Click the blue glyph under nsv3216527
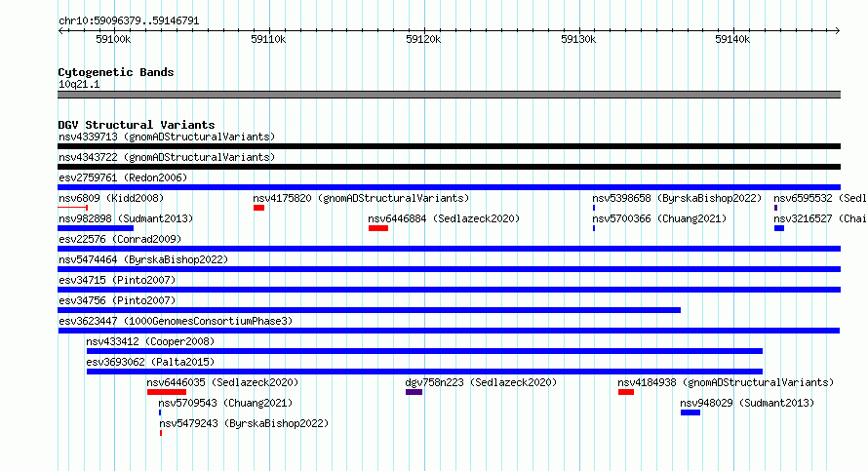The width and height of the screenshot is (868, 471). 779,228
